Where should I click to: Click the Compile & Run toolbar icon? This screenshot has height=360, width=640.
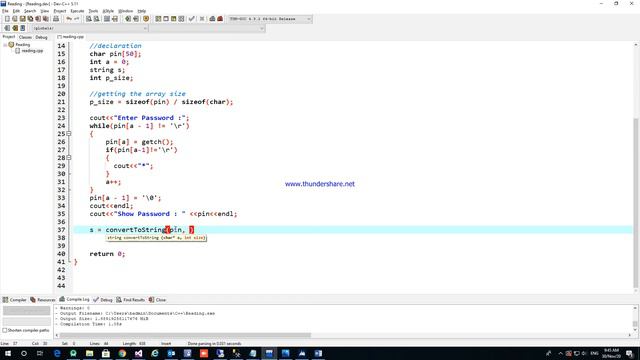(173, 19)
